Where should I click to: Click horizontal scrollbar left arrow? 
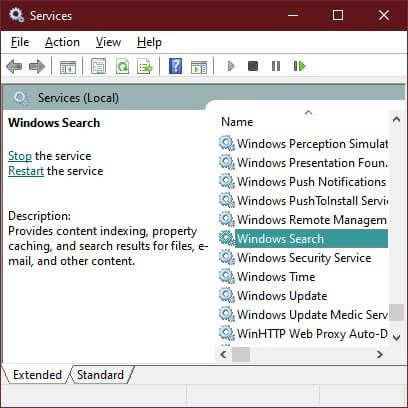[x=223, y=354]
